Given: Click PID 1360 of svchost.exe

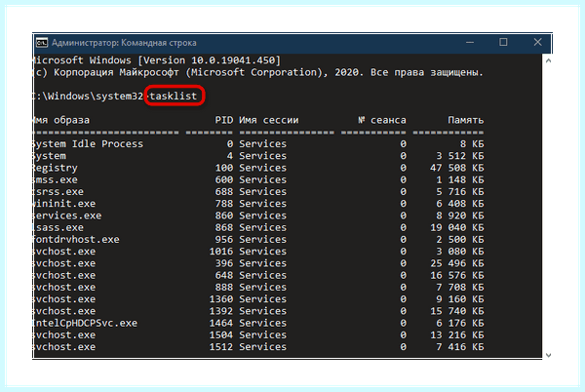Looking at the screenshot, I should tap(221, 299).
